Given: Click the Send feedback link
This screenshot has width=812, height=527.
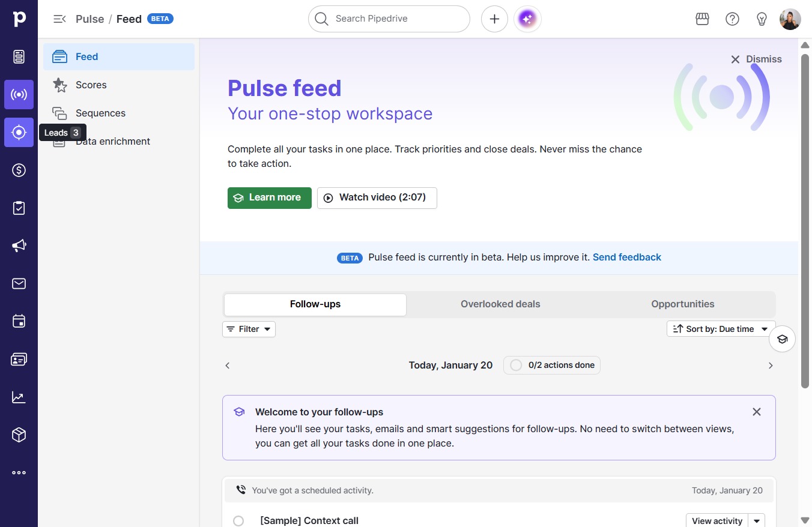Looking at the screenshot, I should tap(627, 257).
